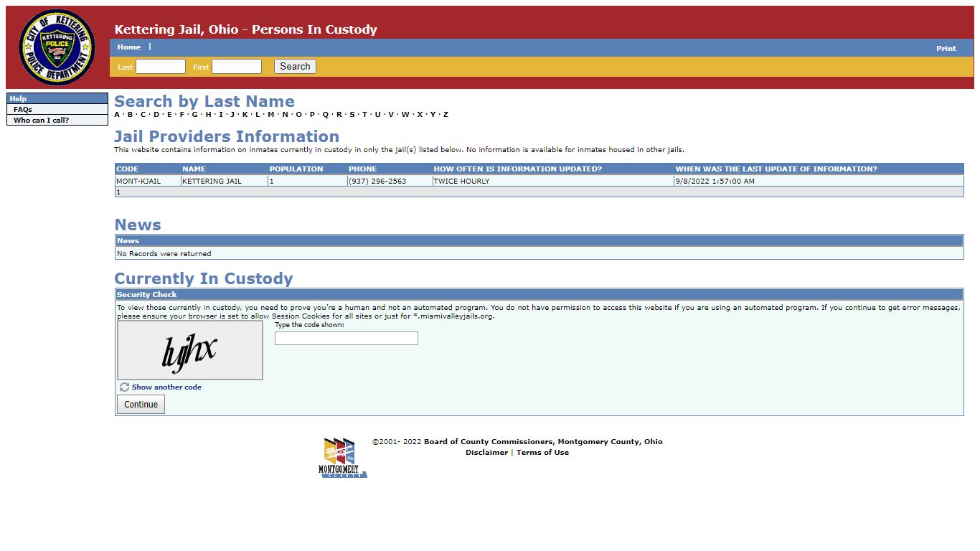Browse last names starting with F

pos(182,115)
